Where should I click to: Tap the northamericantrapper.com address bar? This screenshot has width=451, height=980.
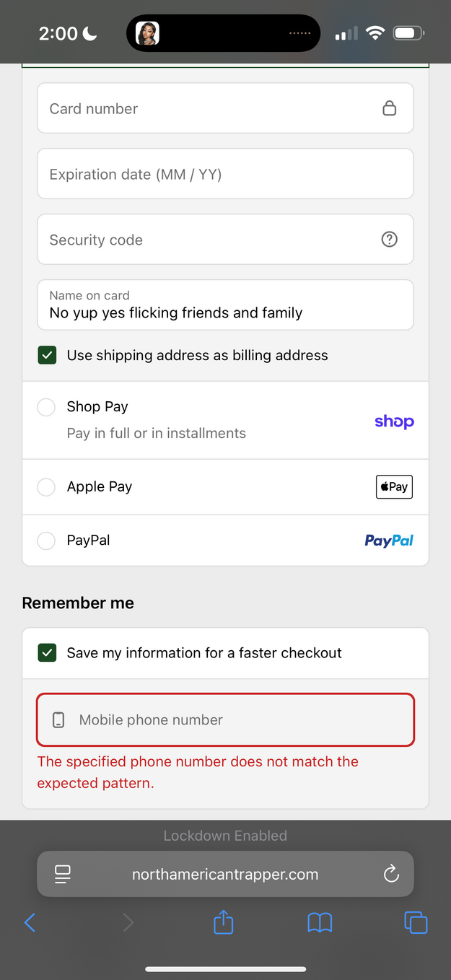225,875
